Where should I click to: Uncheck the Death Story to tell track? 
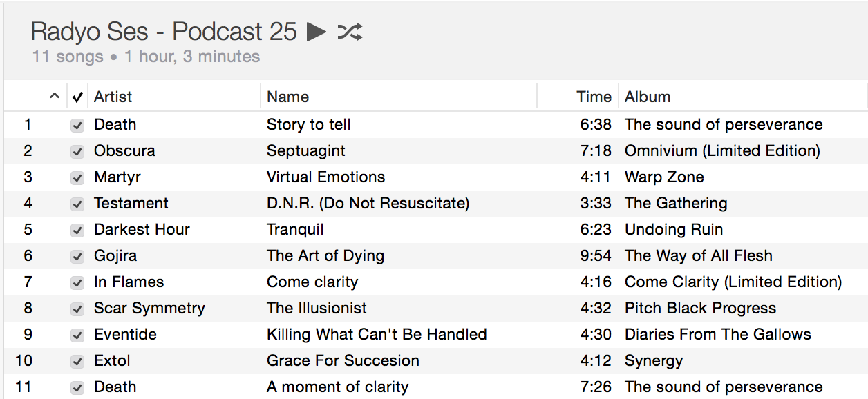(x=77, y=126)
